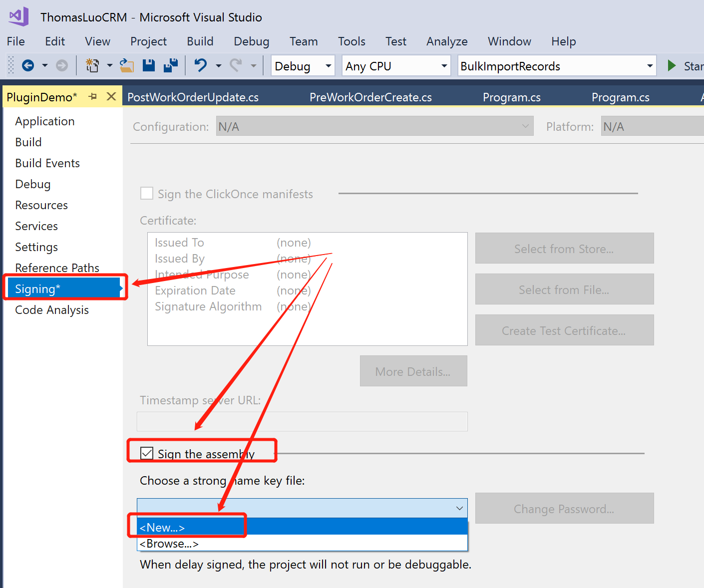Switch to the PostWorkOrderUpdate.cs tab
The image size is (704, 588).
click(x=193, y=97)
